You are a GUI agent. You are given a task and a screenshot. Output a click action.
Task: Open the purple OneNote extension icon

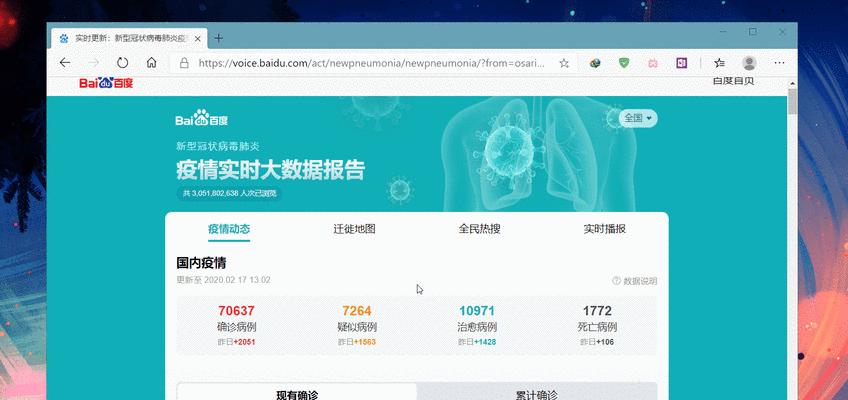click(x=681, y=63)
